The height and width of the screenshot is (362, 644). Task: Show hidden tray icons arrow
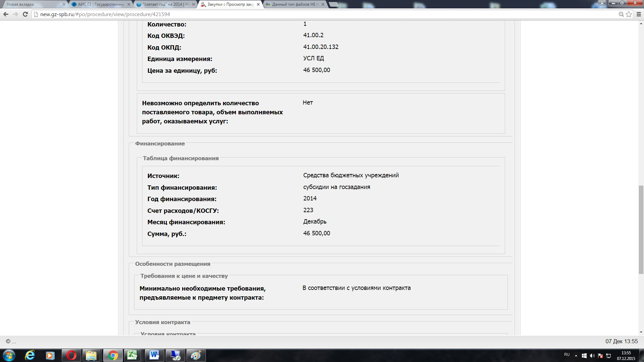(576, 356)
